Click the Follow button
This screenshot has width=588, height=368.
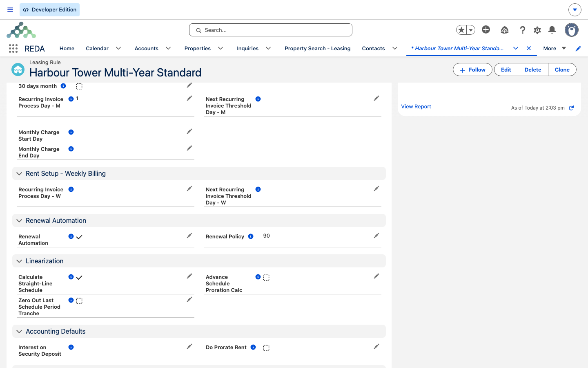click(x=472, y=70)
